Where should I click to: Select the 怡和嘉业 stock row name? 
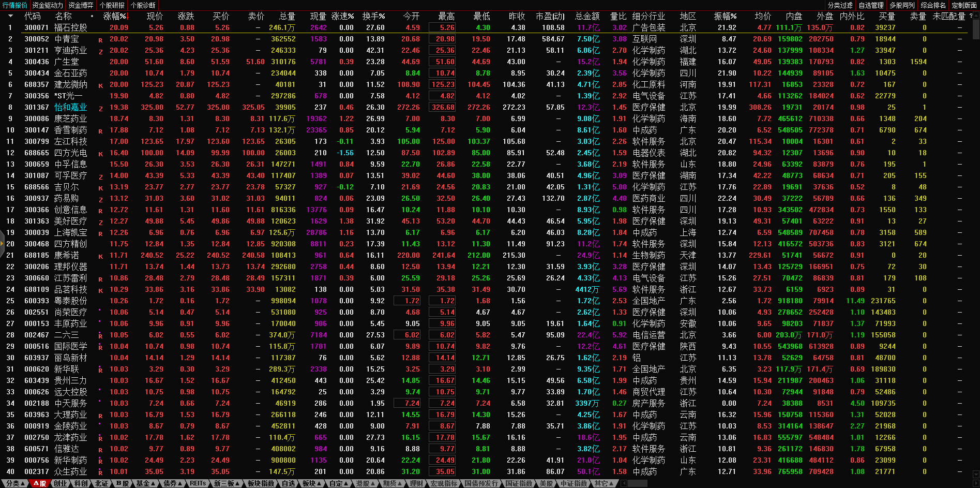click(x=71, y=107)
